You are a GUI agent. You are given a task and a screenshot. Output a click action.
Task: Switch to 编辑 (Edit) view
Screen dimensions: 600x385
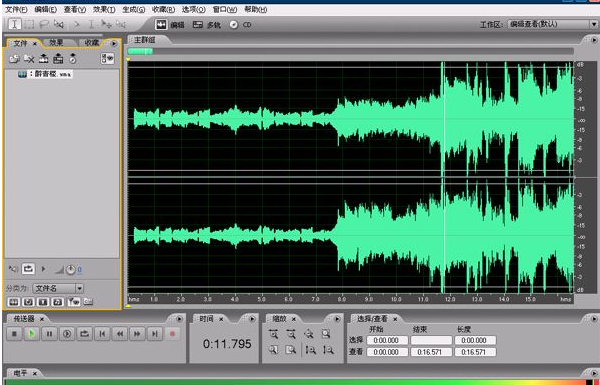[170, 25]
